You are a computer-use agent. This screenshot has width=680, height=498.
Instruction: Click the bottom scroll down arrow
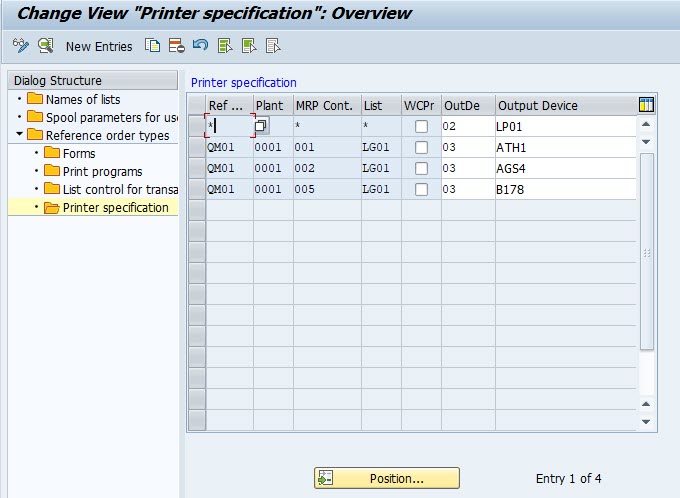coord(646,422)
